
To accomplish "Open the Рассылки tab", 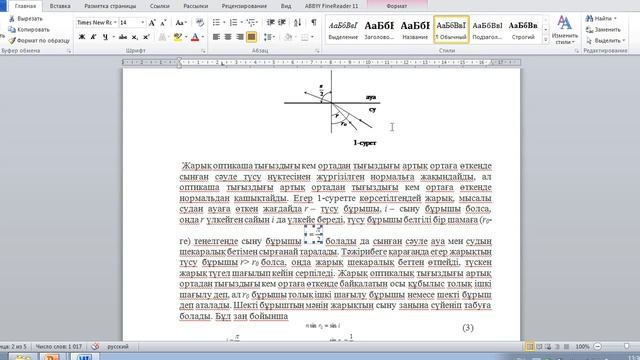I will [196, 6].
